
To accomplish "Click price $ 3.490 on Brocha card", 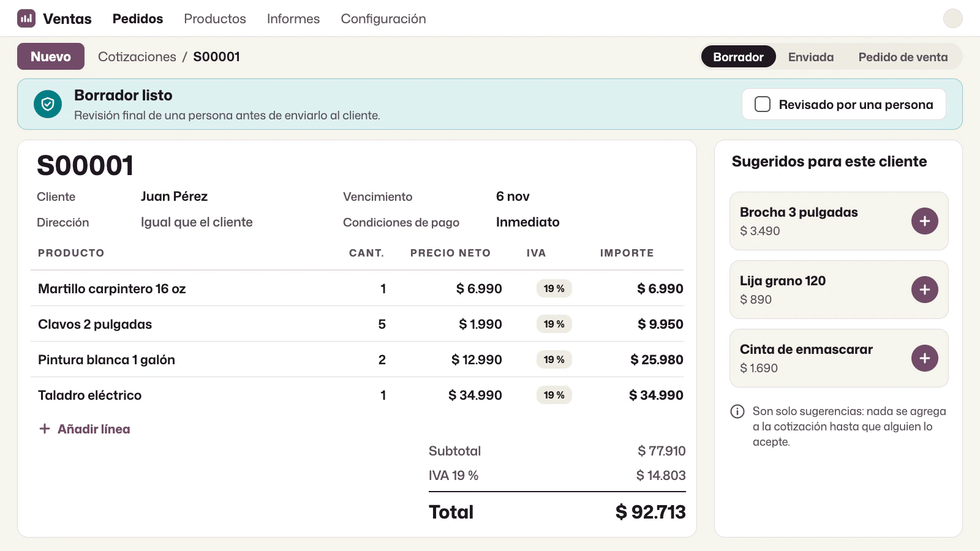I will (759, 231).
